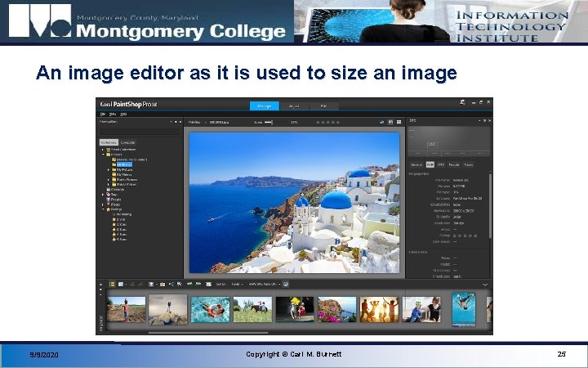
Task: Filter photos by 5 stars rating
Action: pos(120,239)
